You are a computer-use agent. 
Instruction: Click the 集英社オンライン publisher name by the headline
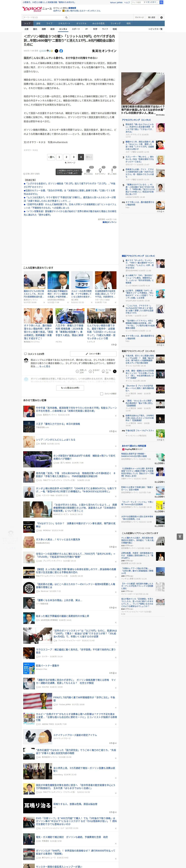(x=104, y=51)
